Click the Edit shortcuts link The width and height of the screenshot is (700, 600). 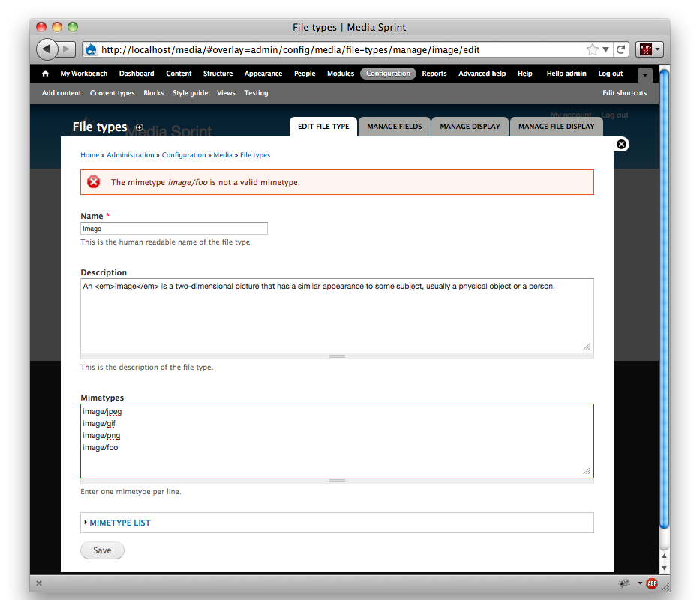[x=624, y=93]
